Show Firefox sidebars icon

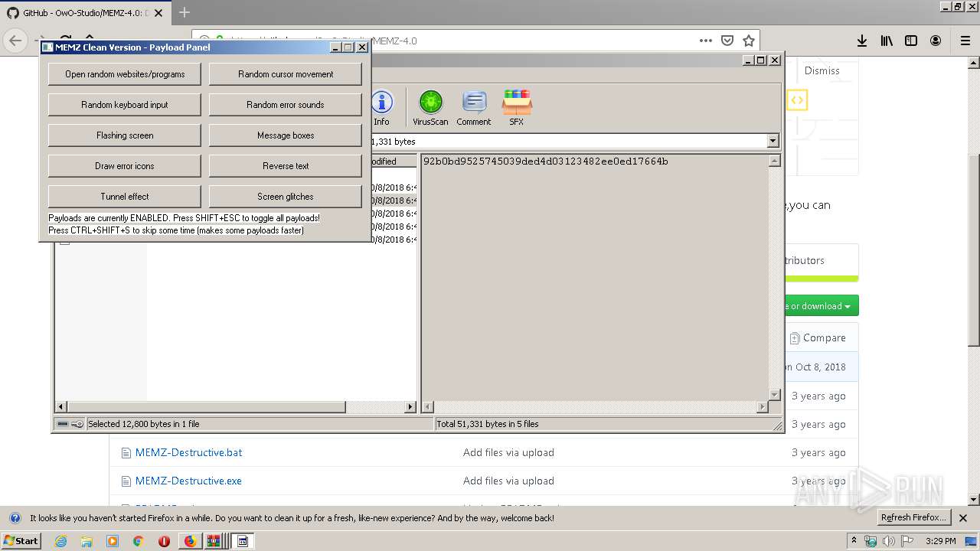911,41
